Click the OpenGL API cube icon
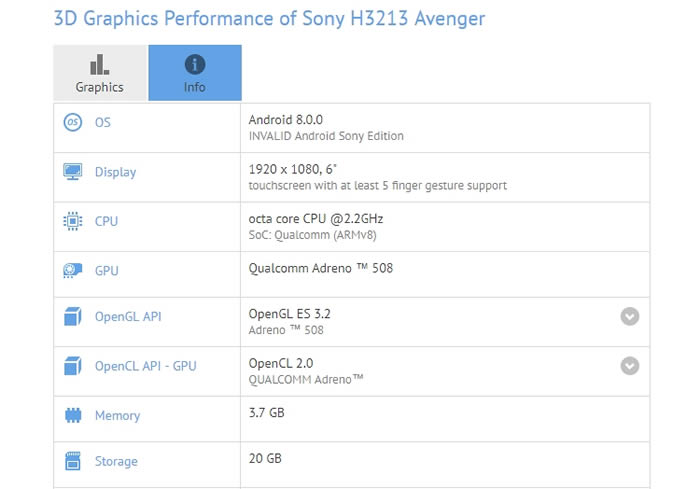 [x=72, y=317]
